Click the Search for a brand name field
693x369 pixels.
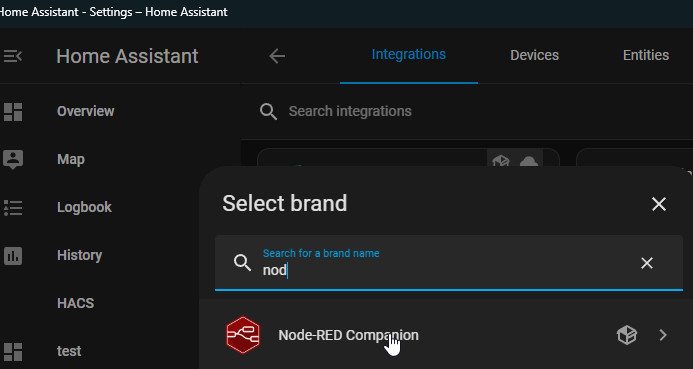coord(449,263)
